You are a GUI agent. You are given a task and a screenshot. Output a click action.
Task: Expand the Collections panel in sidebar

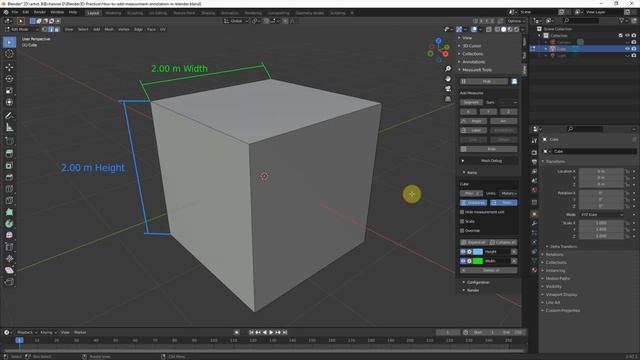tap(473, 54)
